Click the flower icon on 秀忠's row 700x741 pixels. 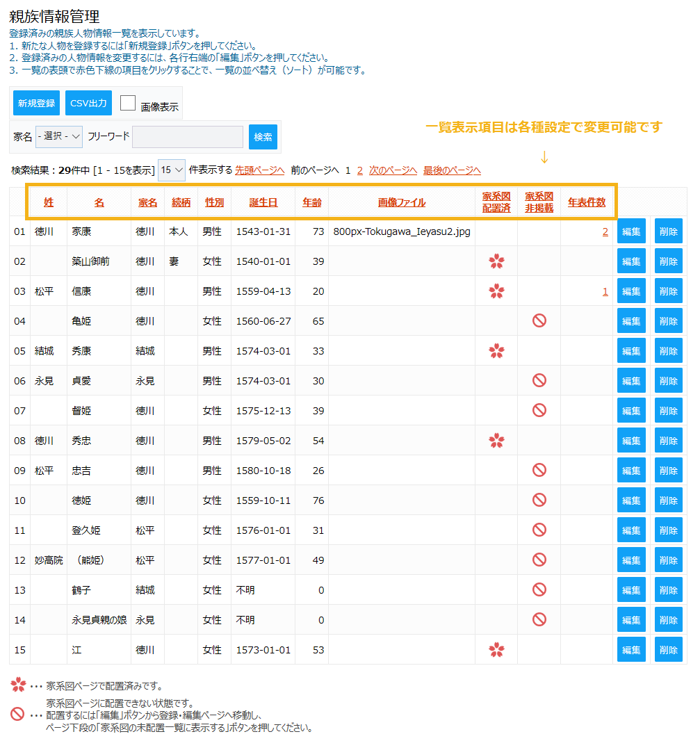coord(497,440)
